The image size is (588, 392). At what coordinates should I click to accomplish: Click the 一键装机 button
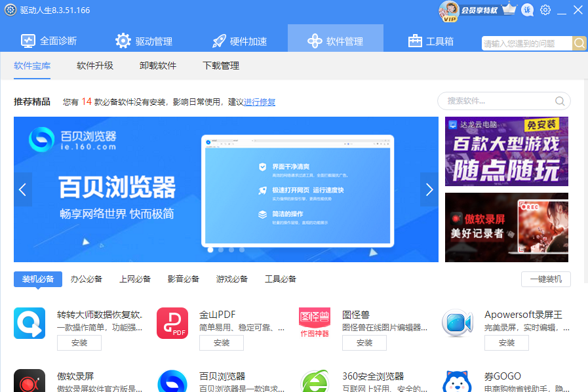[x=546, y=279]
